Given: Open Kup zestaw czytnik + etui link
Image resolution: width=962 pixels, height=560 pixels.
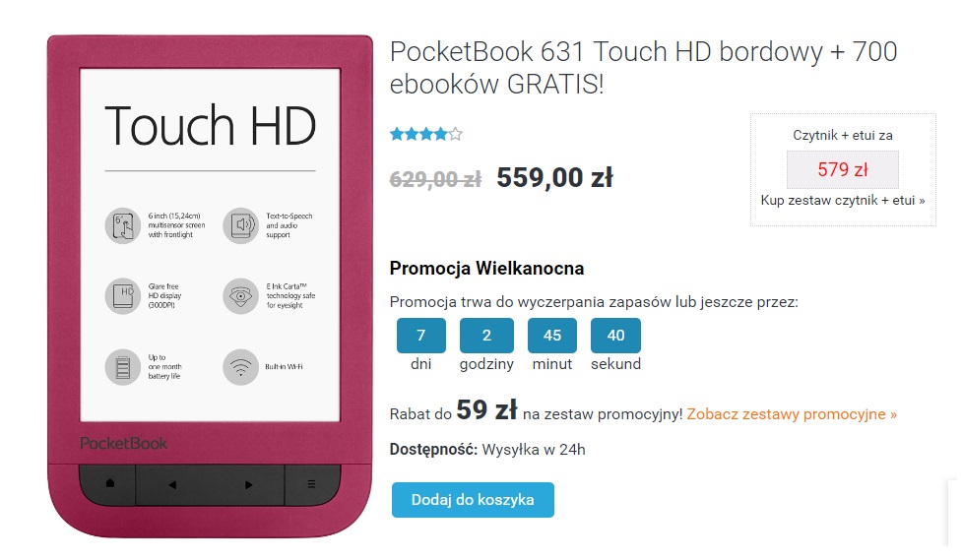Looking at the screenshot, I should [x=842, y=200].
